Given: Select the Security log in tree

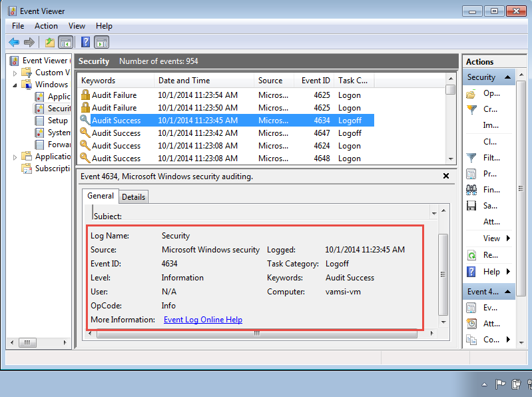Looking at the screenshot, I should 52,109.
